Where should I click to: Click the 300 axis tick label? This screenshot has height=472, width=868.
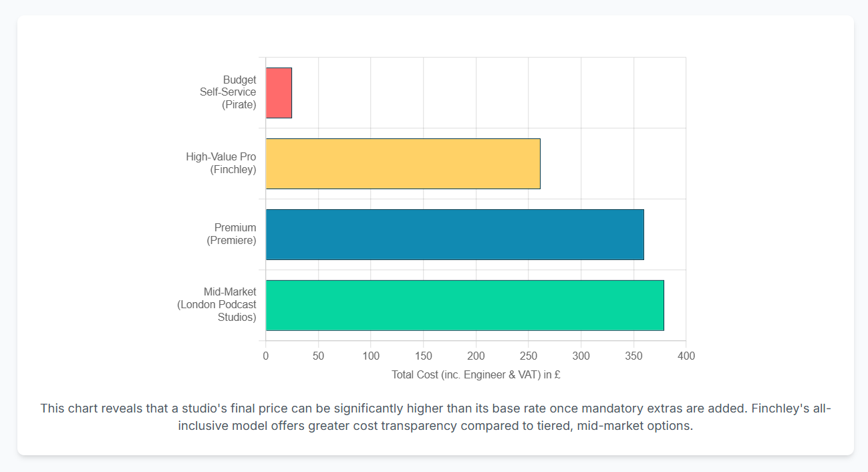click(x=581, y=356)
